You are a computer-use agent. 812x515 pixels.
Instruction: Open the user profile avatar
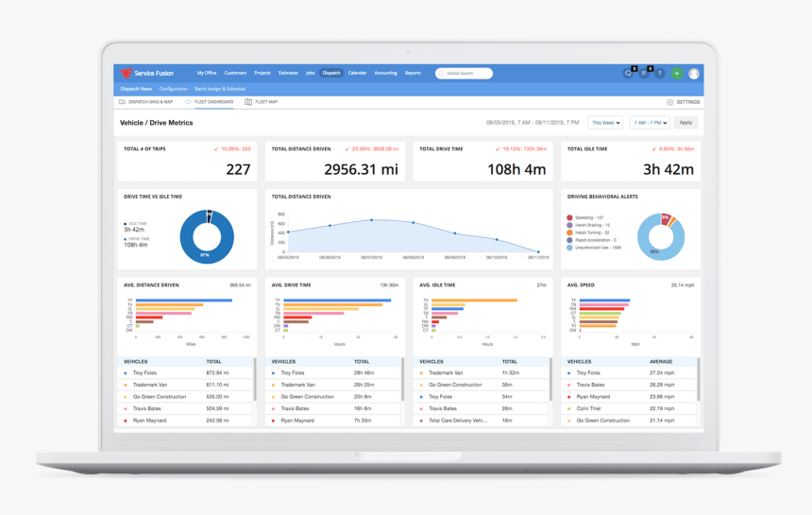(x=694, y=74)
